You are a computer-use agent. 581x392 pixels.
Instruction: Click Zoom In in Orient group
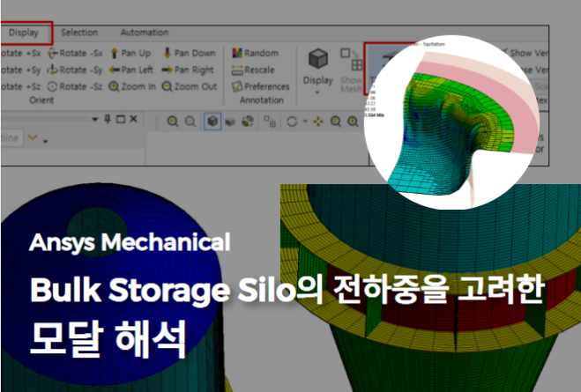pyautogui.click(x=132, y=86)
